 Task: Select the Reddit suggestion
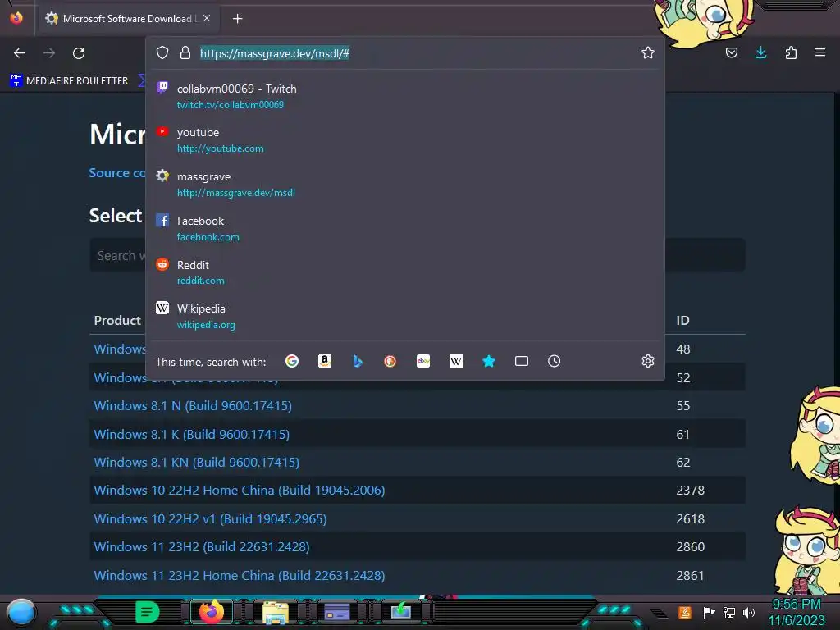[405, 272]
